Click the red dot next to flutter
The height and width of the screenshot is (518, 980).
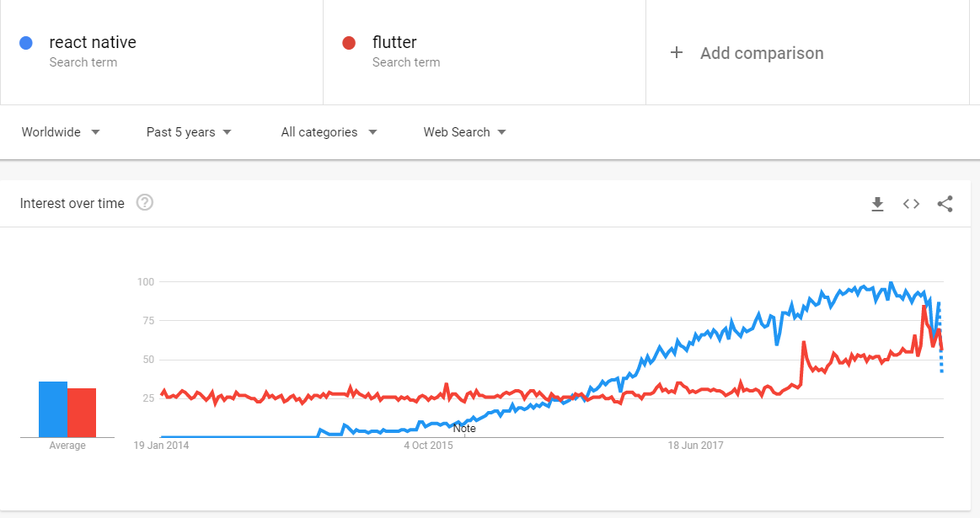coord(349,43)
